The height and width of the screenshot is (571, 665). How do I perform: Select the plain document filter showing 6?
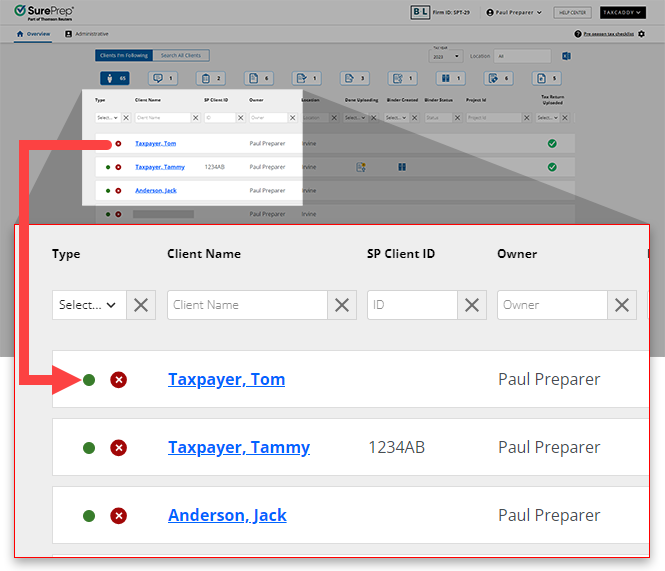coord(259,78)
